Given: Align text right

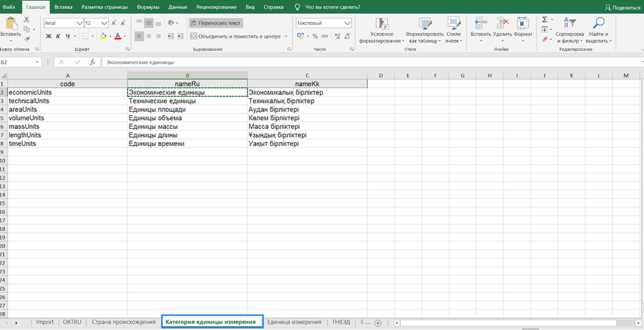Looking at the screenshot, I should [x=158, y=36].
